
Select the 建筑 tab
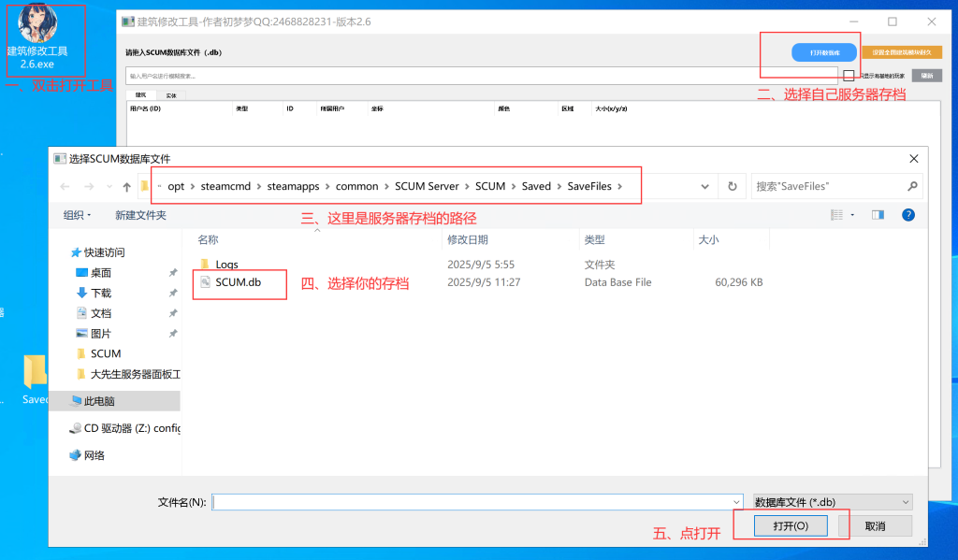[141, 94]
